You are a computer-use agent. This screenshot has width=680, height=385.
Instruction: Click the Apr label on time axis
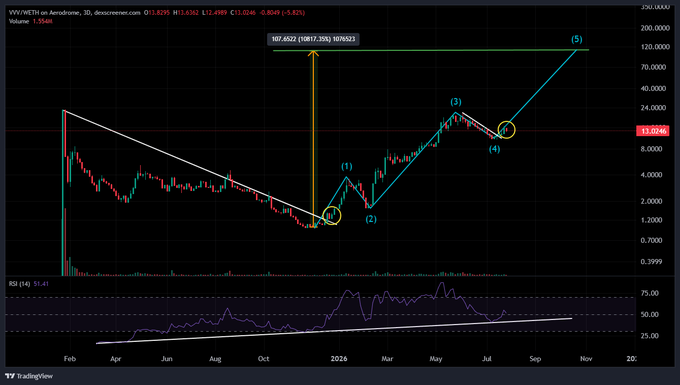(x=115, y=359)
